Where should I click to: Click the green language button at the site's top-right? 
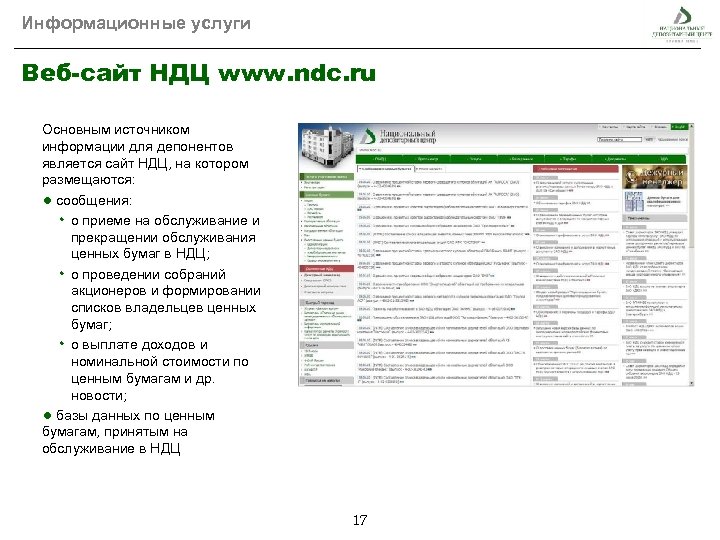[x=679, y=127]
